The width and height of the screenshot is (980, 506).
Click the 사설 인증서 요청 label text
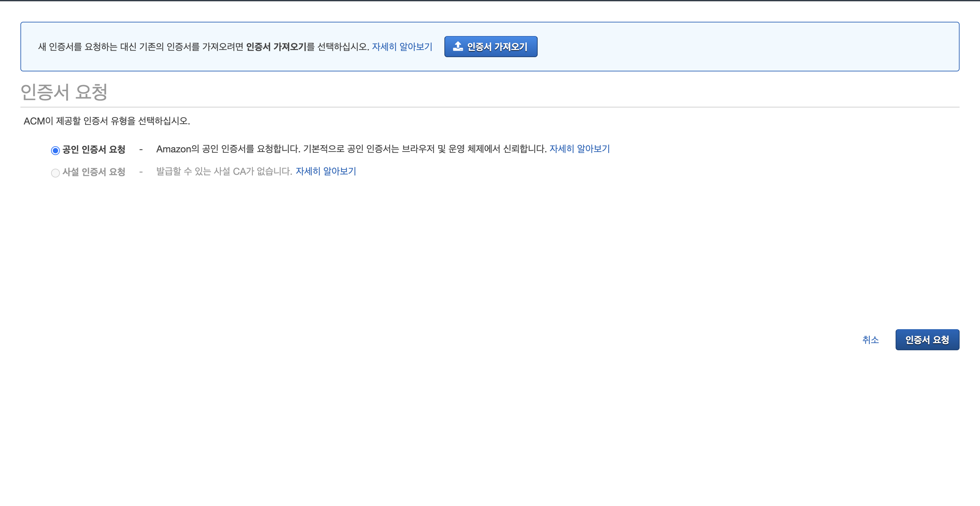click(x=94, y=172)
